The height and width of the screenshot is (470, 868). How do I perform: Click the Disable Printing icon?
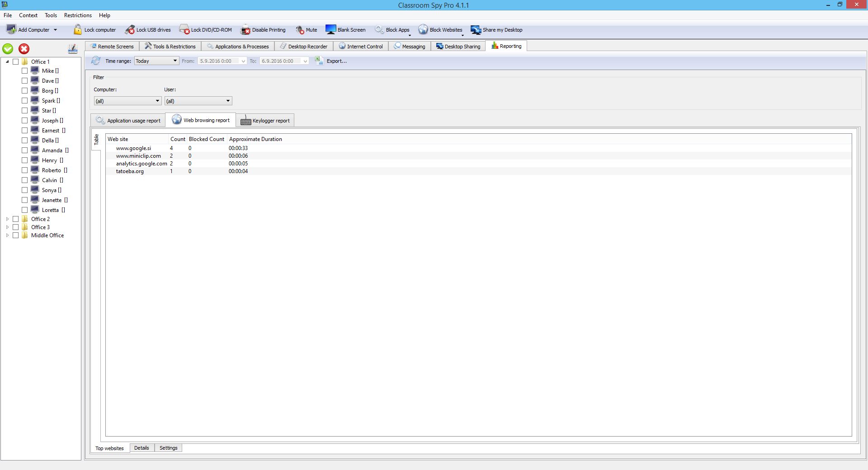tap(245, 30)
